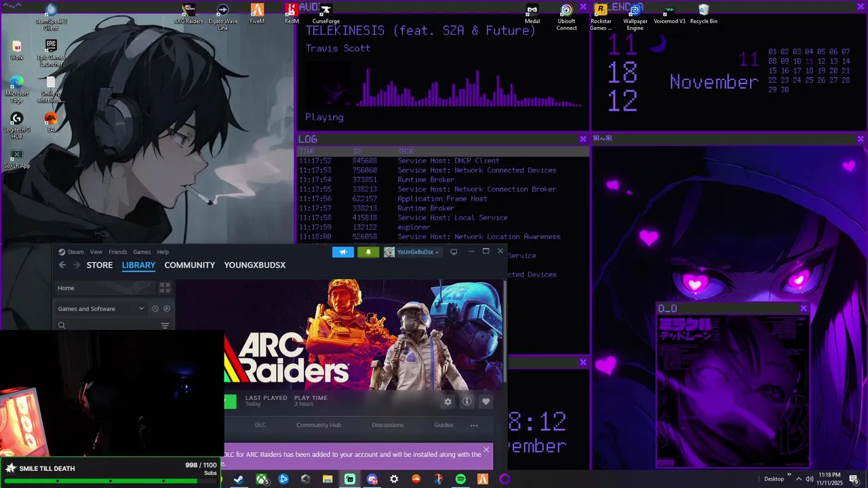Open Steam's View menu

point(96,251)
